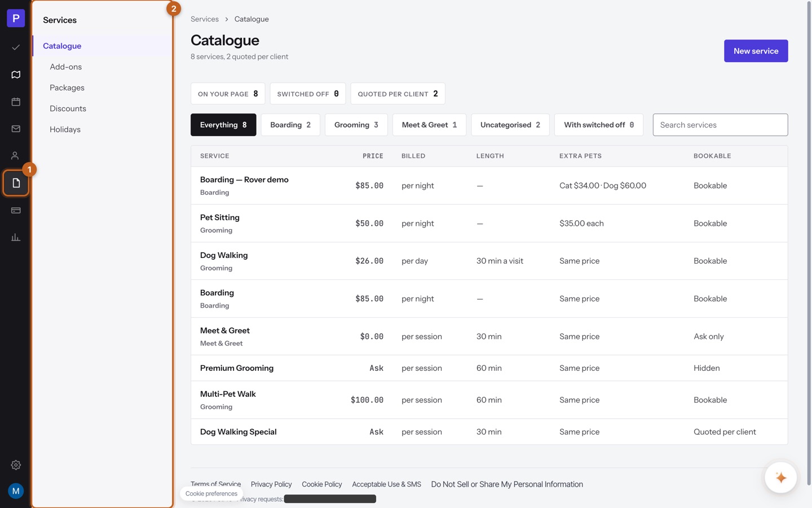Image resolution: width=812 pixels, height=508 pixels.
Task: Open the calendar icon in sidebar
Action: click(16, 102)
